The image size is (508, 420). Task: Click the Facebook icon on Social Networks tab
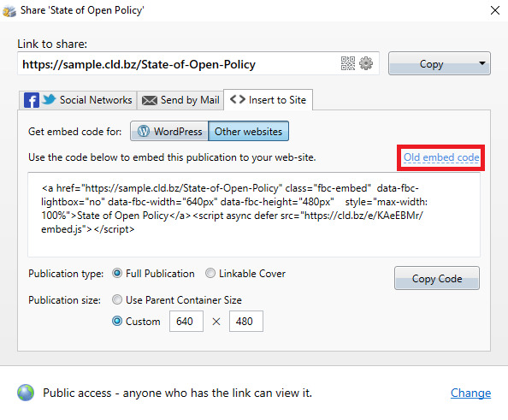coord(32,100)
